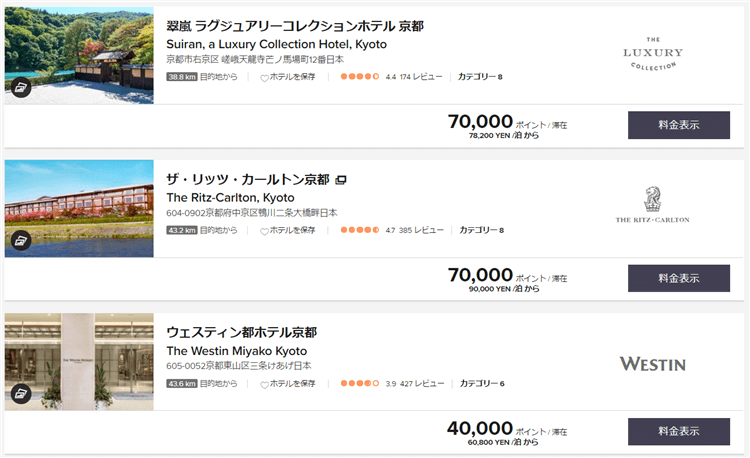View rates for The Westin Miyako Kyoto
750x458 pixels.
click(678, 431)
